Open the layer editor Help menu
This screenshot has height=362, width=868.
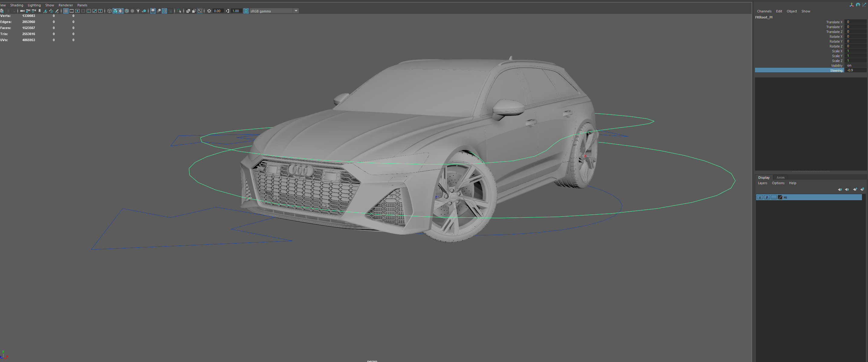click(792, 183)
